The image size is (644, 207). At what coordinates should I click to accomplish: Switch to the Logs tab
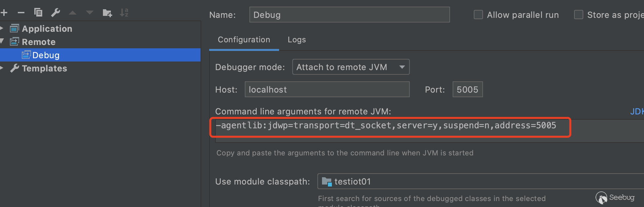point(297,40)
